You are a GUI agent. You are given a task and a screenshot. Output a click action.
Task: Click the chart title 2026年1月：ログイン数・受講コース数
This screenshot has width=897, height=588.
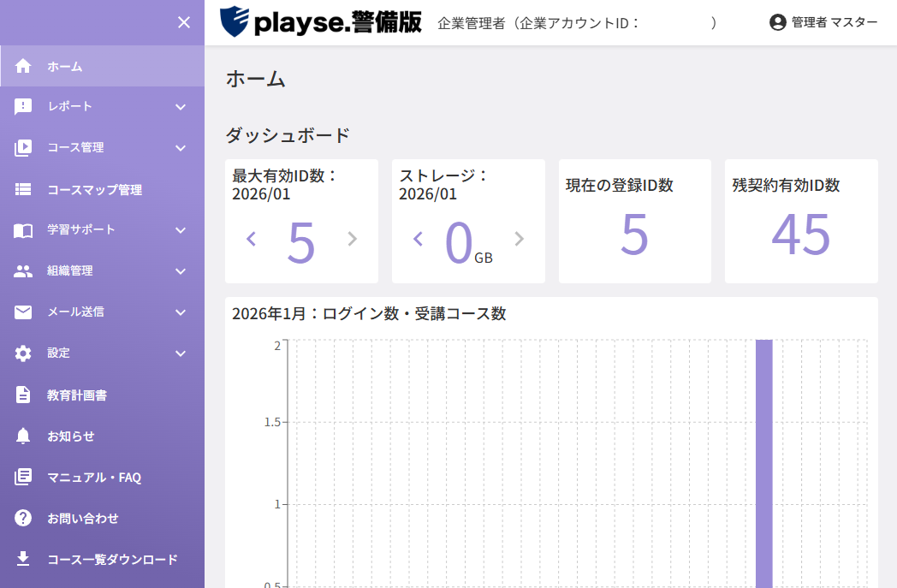click(369, 313)
